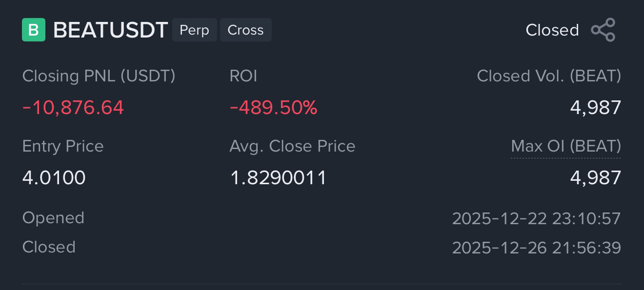This screenshot has height=290, width=644.
Task: Click the Opened timestamp 2025-12-22 23:10:57
Action: tap(536, 218)
